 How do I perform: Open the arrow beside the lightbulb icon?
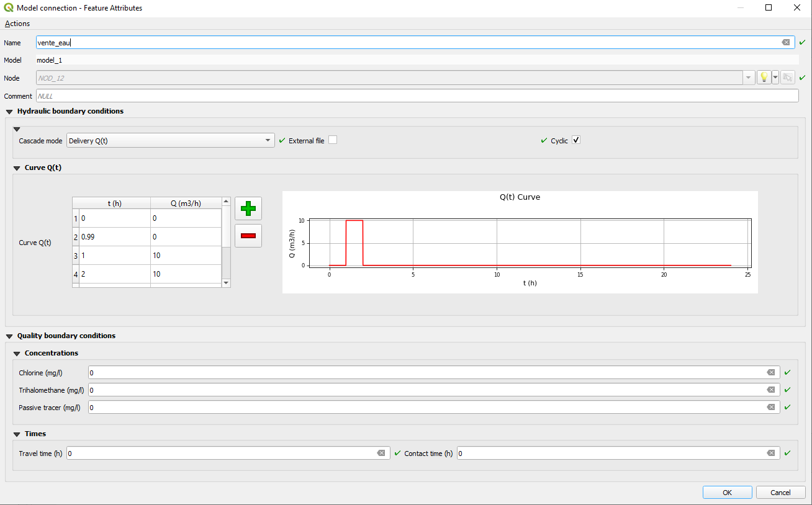(x=775, y=78)
